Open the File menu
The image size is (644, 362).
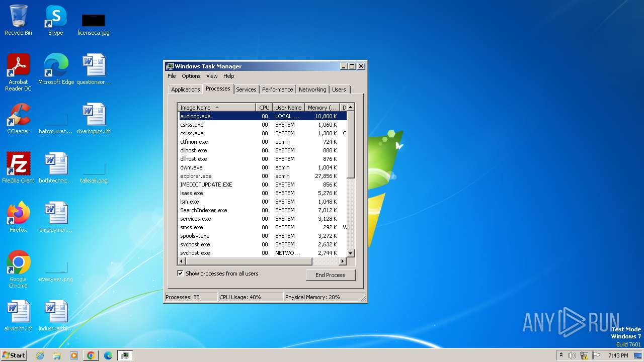click(172, 76)
